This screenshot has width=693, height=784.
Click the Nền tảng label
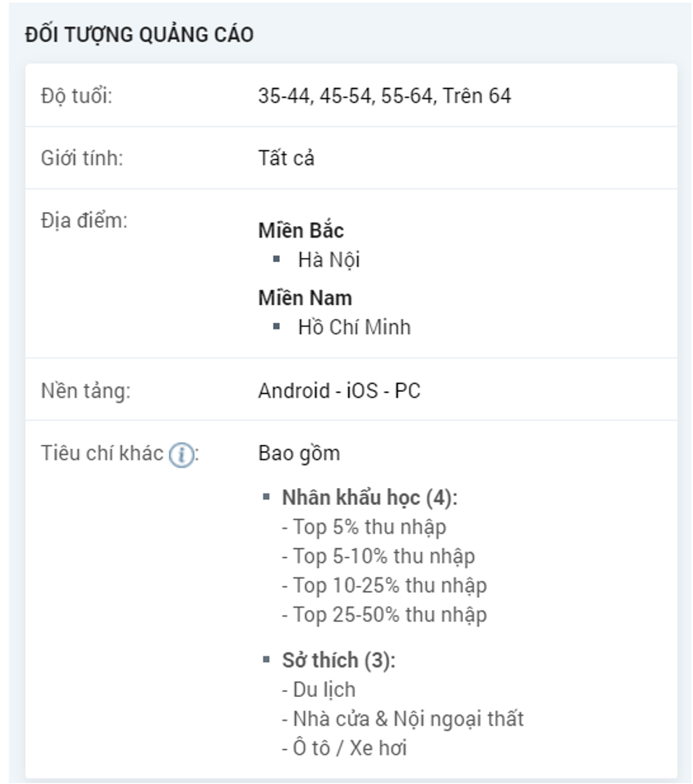point(85,390)
